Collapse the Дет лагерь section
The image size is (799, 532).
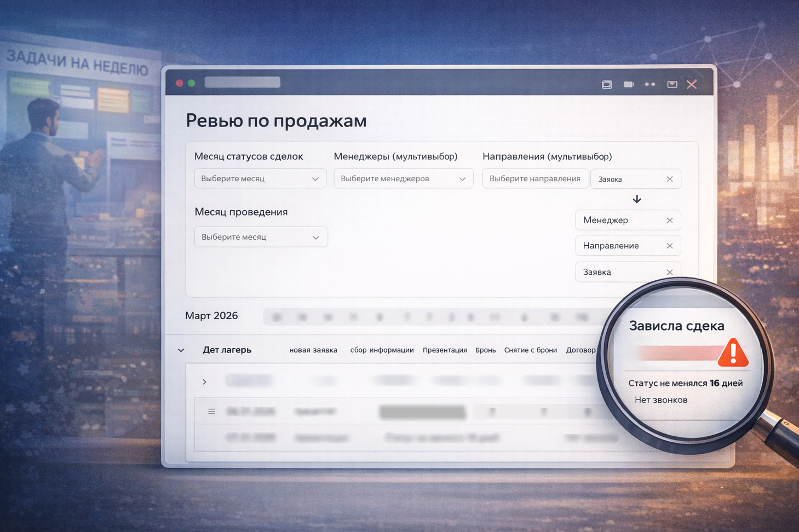pyautogui.click(x=181, y=350)
